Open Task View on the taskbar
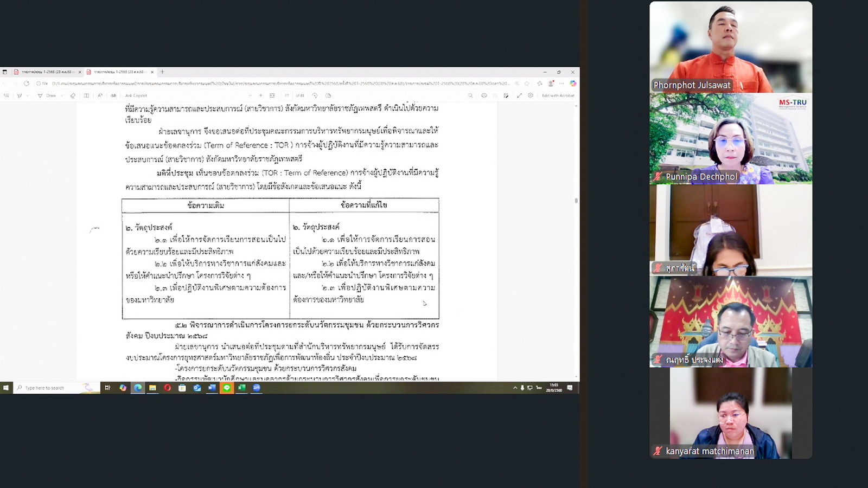The height and width of the screenshot is (488, 868). tap(107, 388)
